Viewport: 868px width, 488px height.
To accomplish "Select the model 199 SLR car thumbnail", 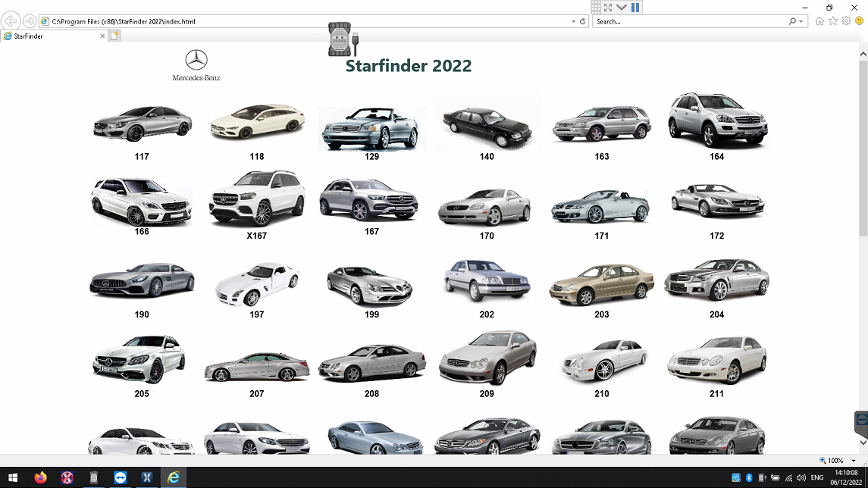I will coord(371,284).
